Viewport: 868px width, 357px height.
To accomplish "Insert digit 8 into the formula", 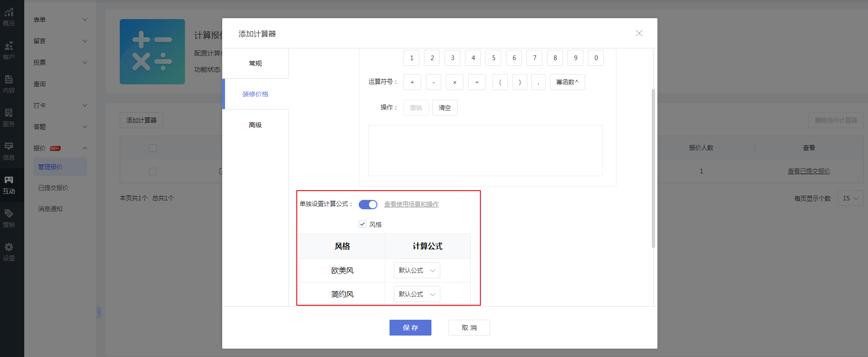I will tap(555, 58).
